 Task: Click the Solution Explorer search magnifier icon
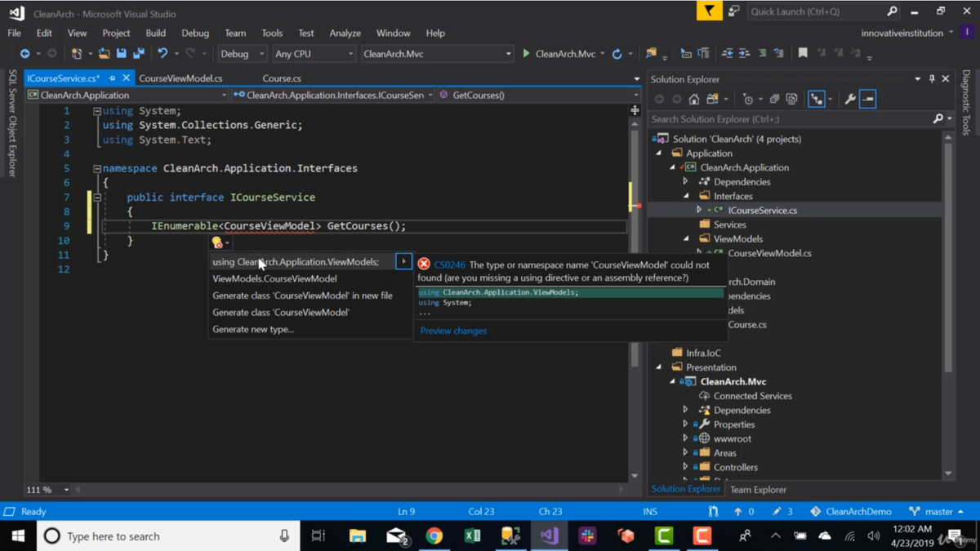coord(938,119)
